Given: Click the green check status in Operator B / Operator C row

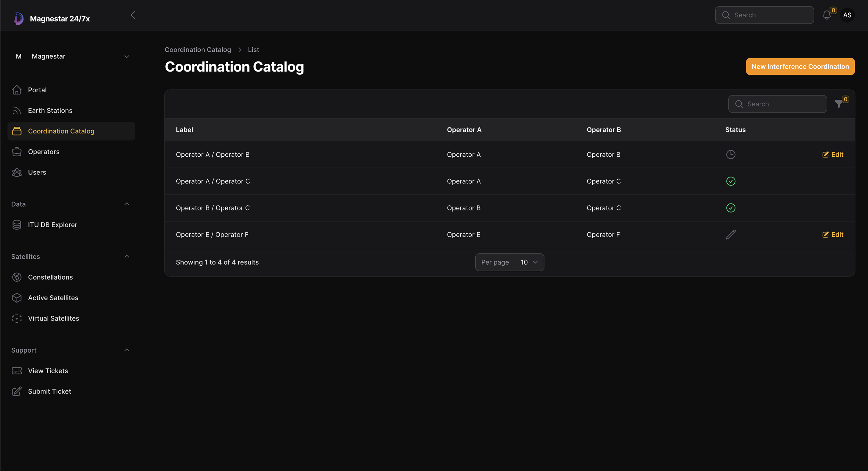Looking at the screenshot, I should [731, 208].
